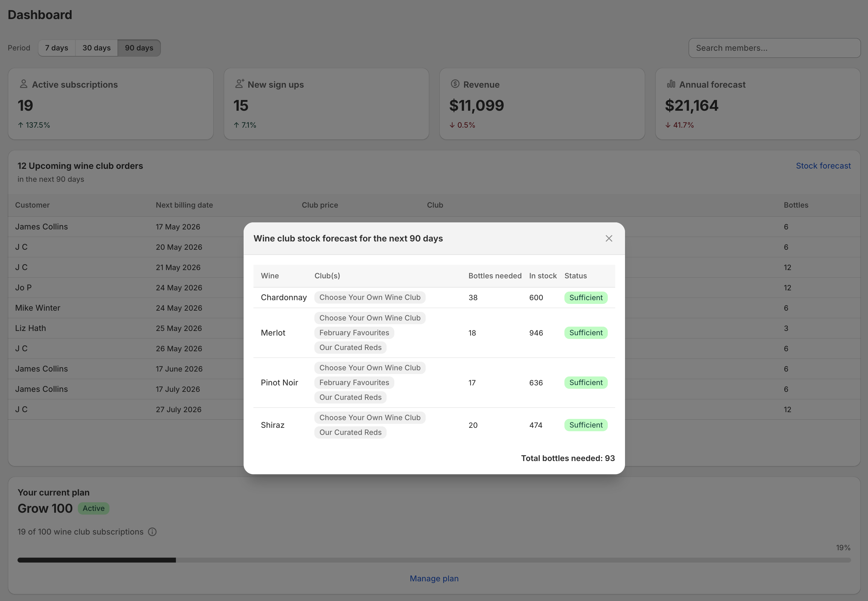The image size is (868, 601).
Task: Click the Annual forecast chart icon
Action: [671, 84]
